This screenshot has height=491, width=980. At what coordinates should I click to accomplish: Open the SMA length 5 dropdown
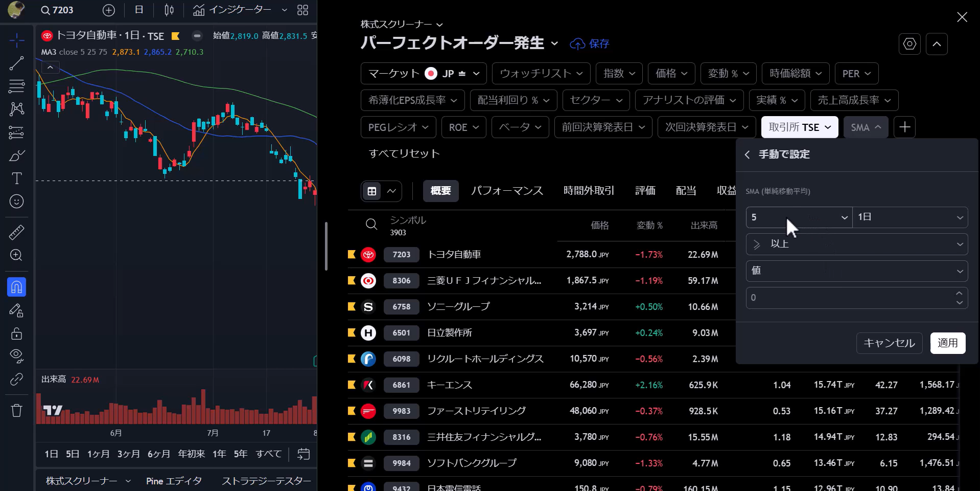(x=799, y=217)
